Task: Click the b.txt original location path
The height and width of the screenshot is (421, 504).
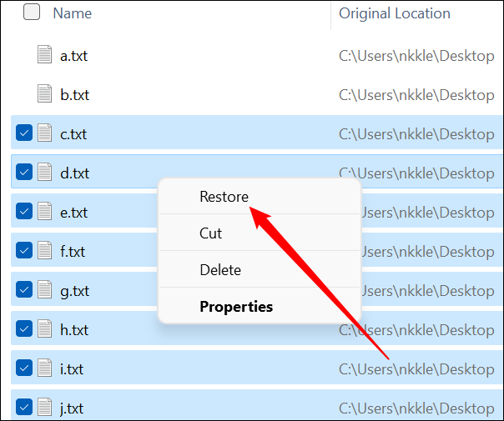Action: [x=416, y=95]
